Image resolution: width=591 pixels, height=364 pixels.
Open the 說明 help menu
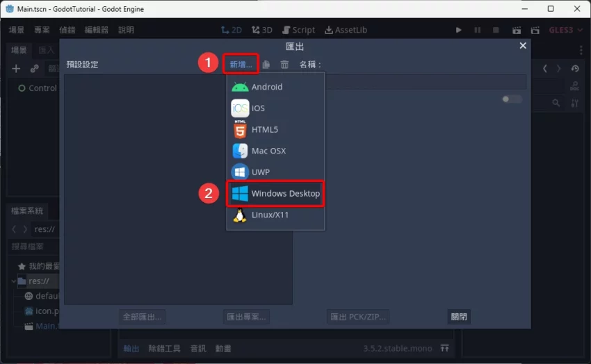point(126,30)
